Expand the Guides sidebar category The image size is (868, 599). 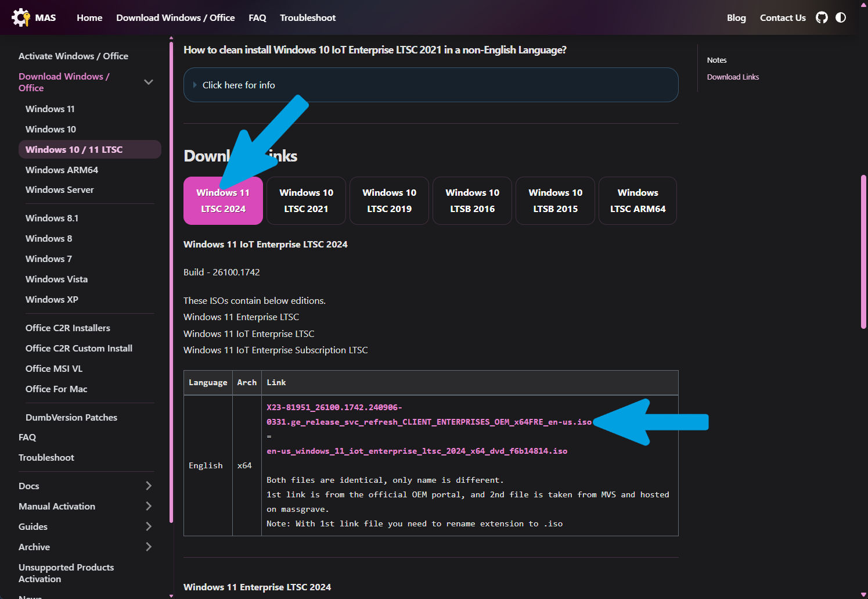149,526
